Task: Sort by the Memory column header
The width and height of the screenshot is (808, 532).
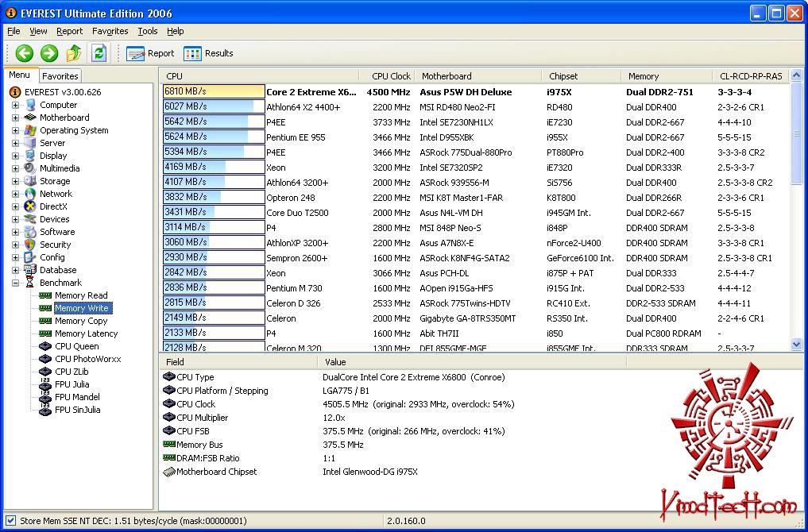Action: [667, 76]
